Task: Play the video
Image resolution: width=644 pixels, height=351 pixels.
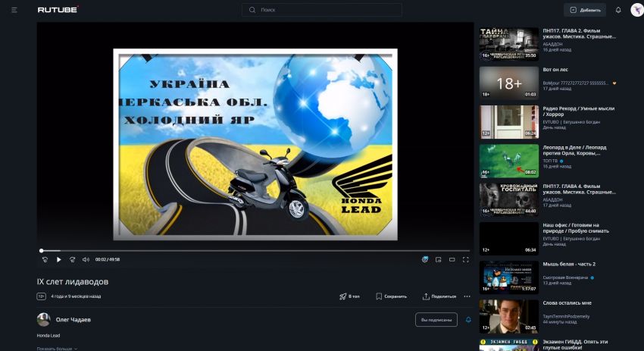Action: pyautogui.click(x=59, y=259)
